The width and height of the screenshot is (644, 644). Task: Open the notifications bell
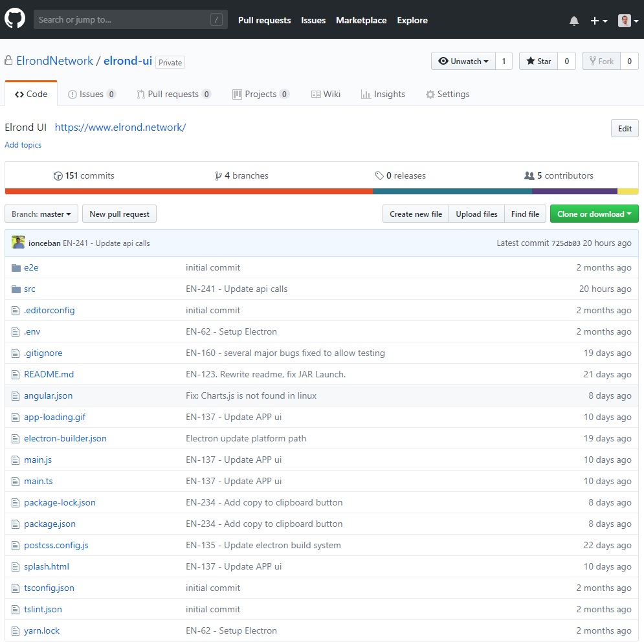point(573,21)
